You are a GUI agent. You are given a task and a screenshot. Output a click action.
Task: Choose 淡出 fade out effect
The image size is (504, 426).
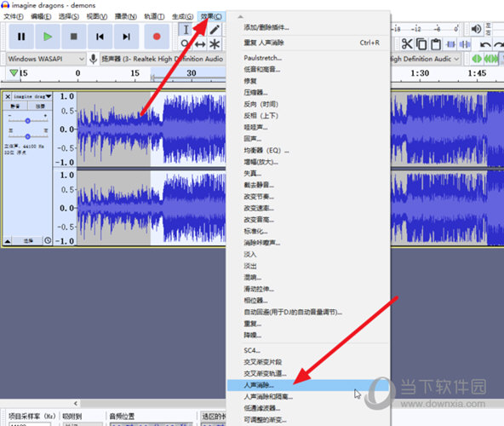[308, 266]
